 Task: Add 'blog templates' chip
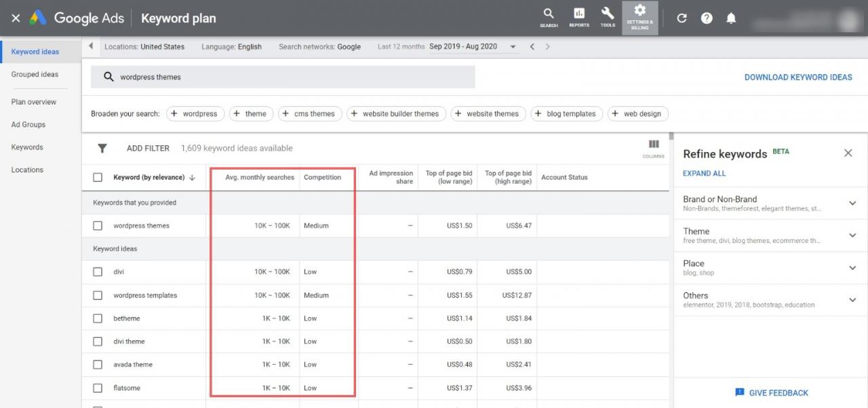coord(566,114)
